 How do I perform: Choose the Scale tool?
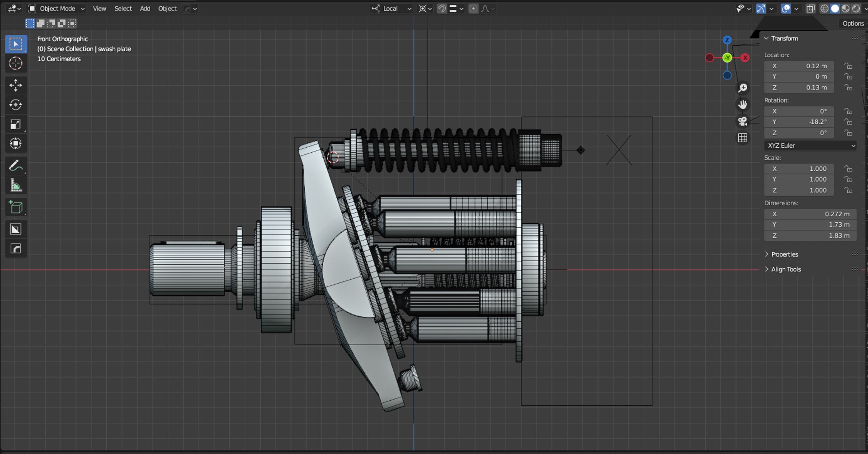(16, 124)
